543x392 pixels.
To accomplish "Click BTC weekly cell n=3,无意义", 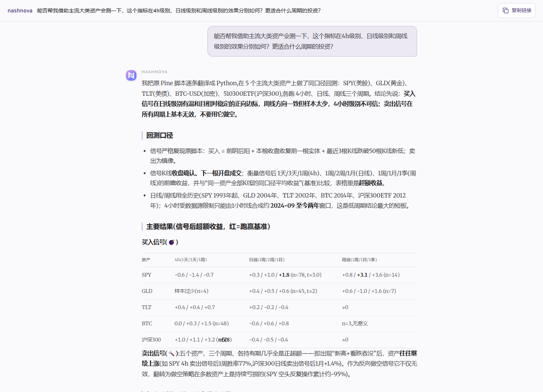I will [355, 323].
